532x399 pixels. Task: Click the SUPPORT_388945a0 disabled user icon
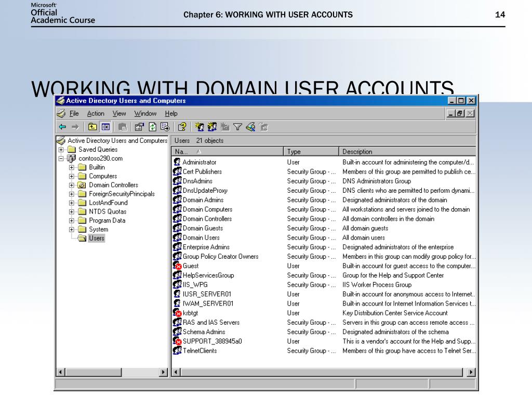click(x=177, y=341)
